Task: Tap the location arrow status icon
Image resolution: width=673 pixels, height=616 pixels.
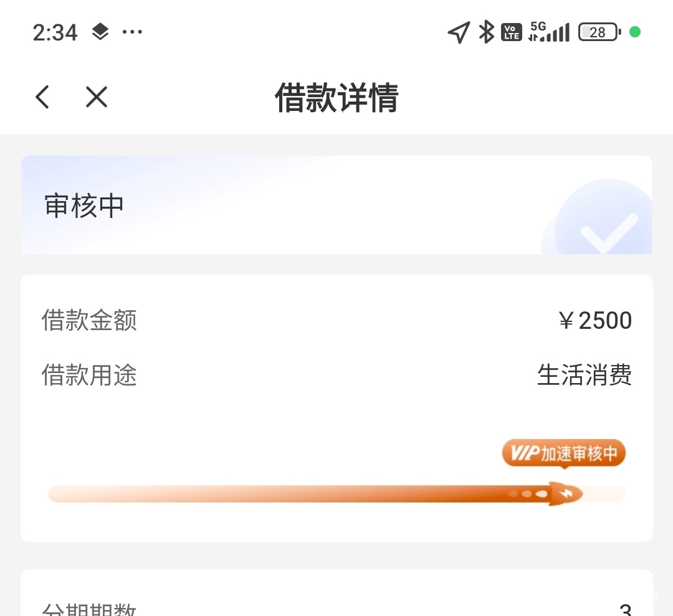Action: point(459,32)
